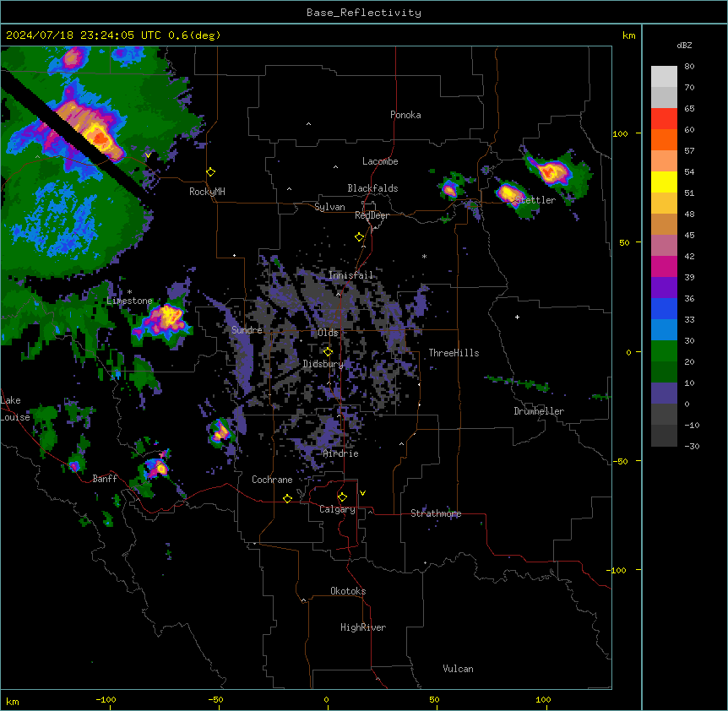728x711 pixels.
Task: Click the small storm cell east of Banff
Action: coord(157,467)
